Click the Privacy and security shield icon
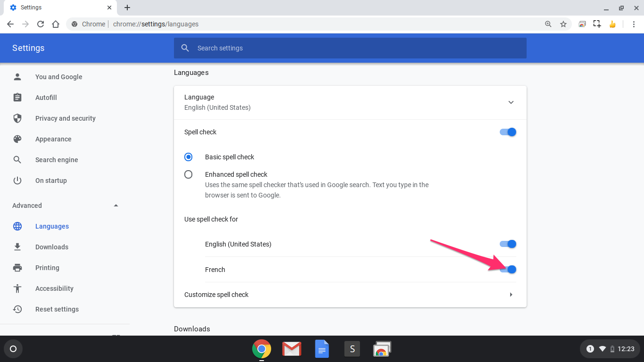The image size is (644, 362). pos(17,118)
